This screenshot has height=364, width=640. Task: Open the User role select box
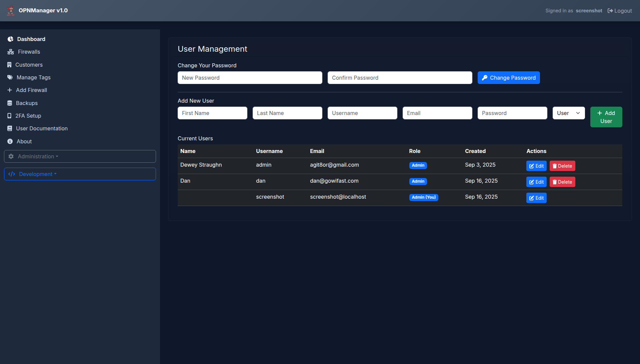[569, 113]
